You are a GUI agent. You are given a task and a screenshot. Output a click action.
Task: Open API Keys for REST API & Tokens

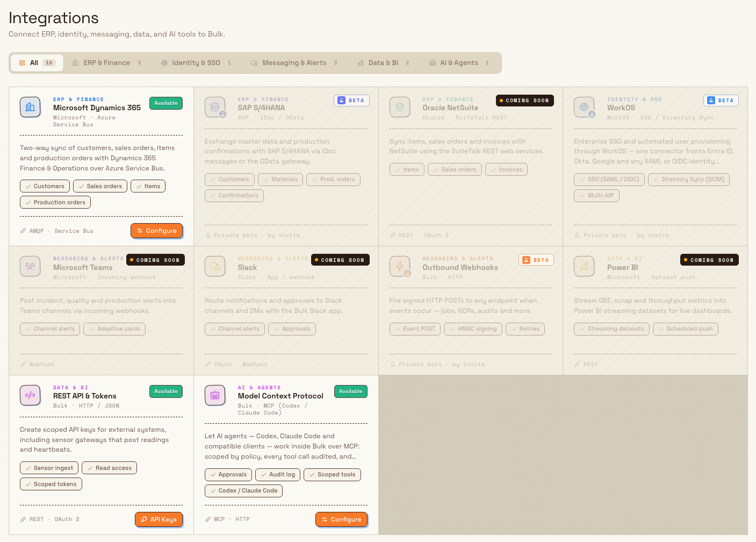coord(159,519)
